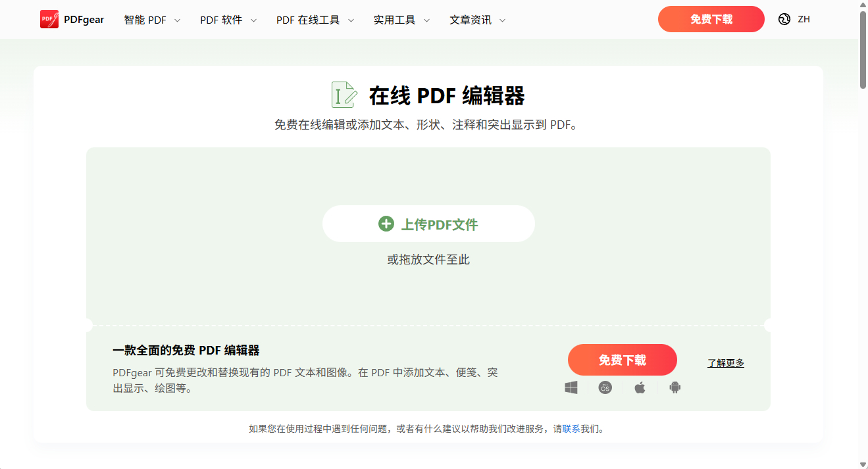
Task: Click the lower 免费下载 download button
Action: click(x=622, y=360)
